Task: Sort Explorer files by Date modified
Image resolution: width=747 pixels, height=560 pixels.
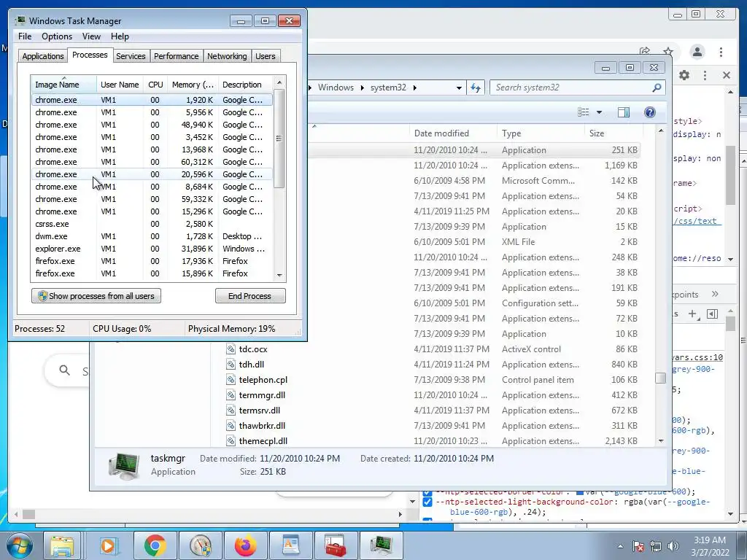Action: point(452,133)
